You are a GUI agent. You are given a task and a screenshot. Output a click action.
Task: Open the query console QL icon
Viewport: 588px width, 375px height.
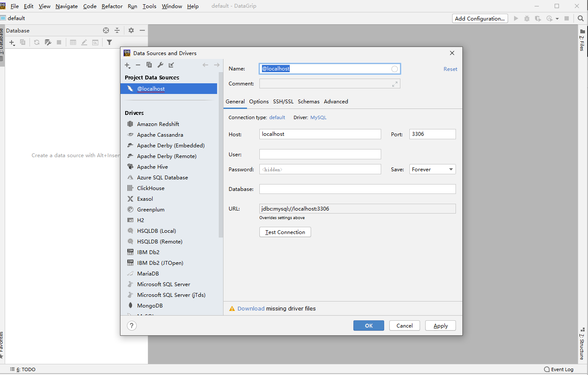pyautogui.click(x=95, y=42)
